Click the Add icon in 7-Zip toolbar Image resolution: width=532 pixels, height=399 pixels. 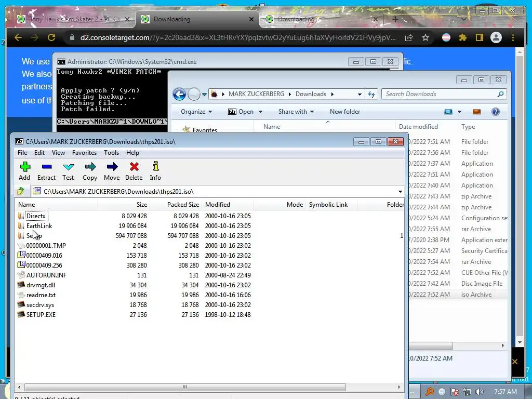coord(25,167)
